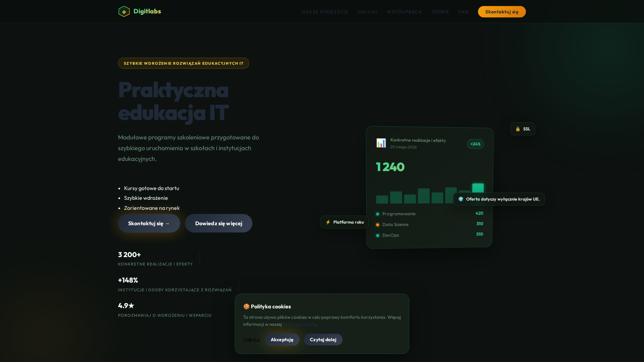
Task: Click the first bar in the chart
Action: pos(382,199)
